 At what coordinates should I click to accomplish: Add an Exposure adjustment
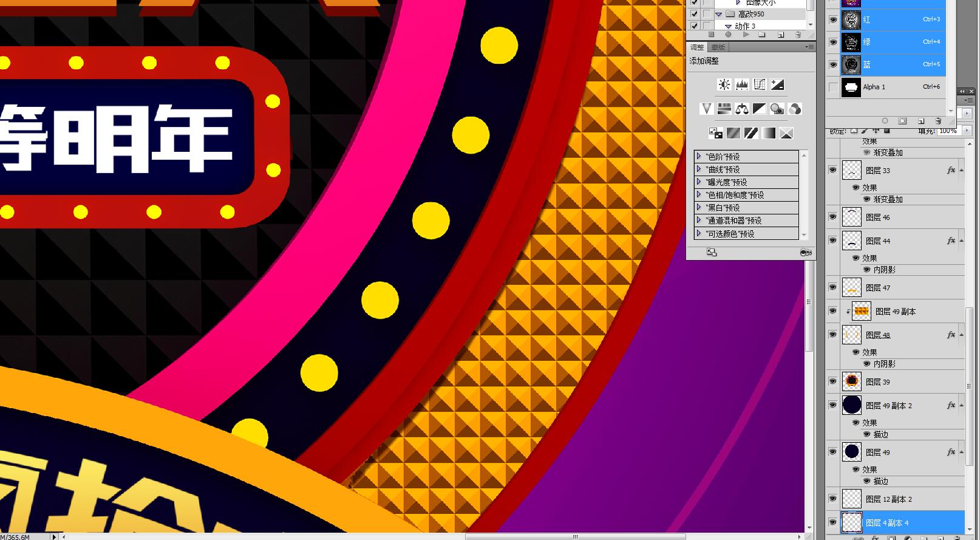(x=777, y=84)
